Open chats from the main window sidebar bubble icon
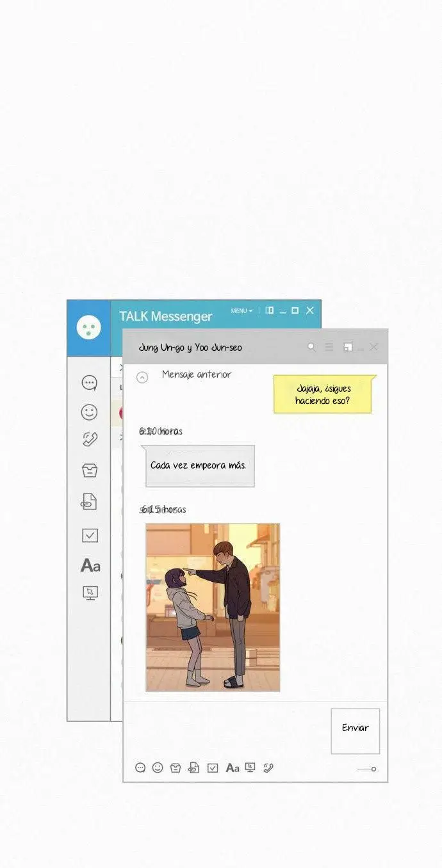 click(x=90, y=383)
